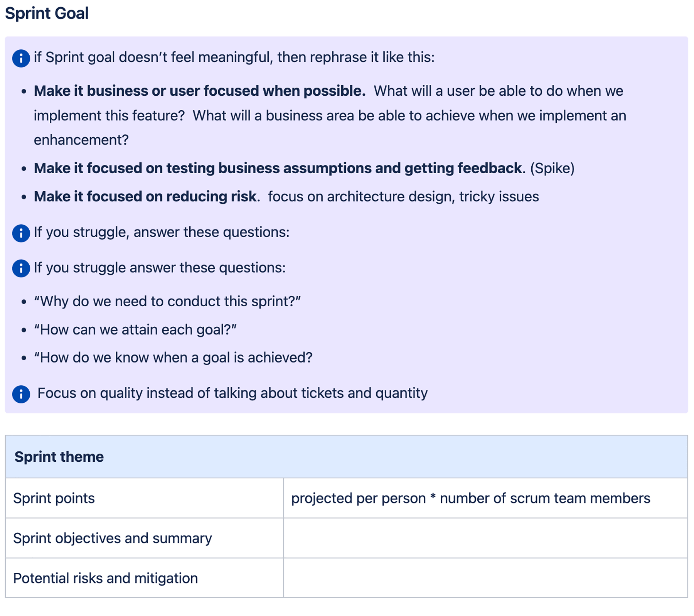Click the empty cell next to "Sprint objectives and summary"
Image resolution: width=694 pixels, height=616 pixels.
pos(485,538)
